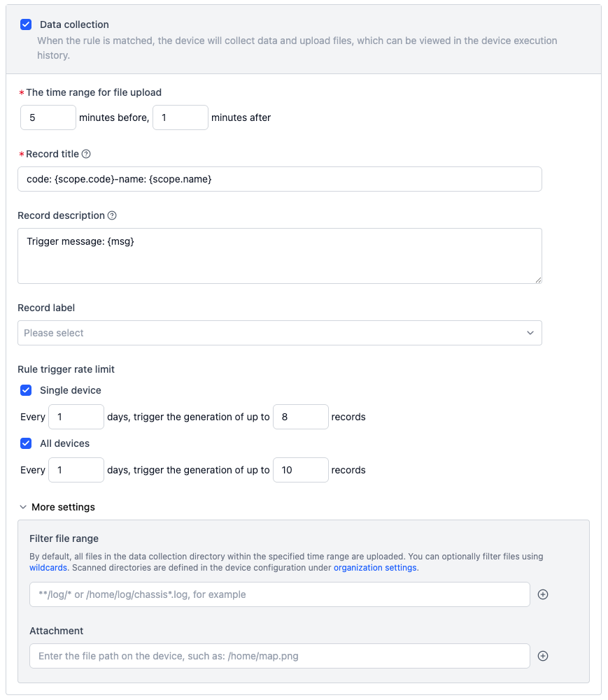Uncheck the Data collection checkbox
The image size is (608, 700).
click(26, 24)
